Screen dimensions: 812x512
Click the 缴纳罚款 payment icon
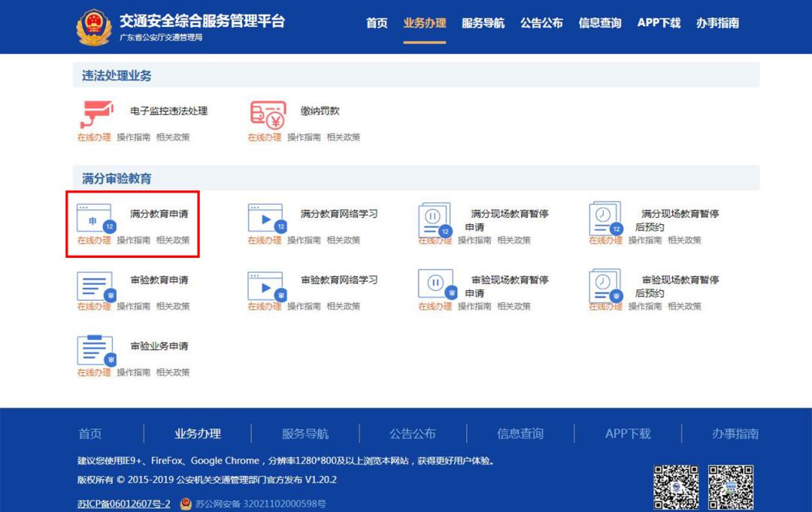coord(267,114)
